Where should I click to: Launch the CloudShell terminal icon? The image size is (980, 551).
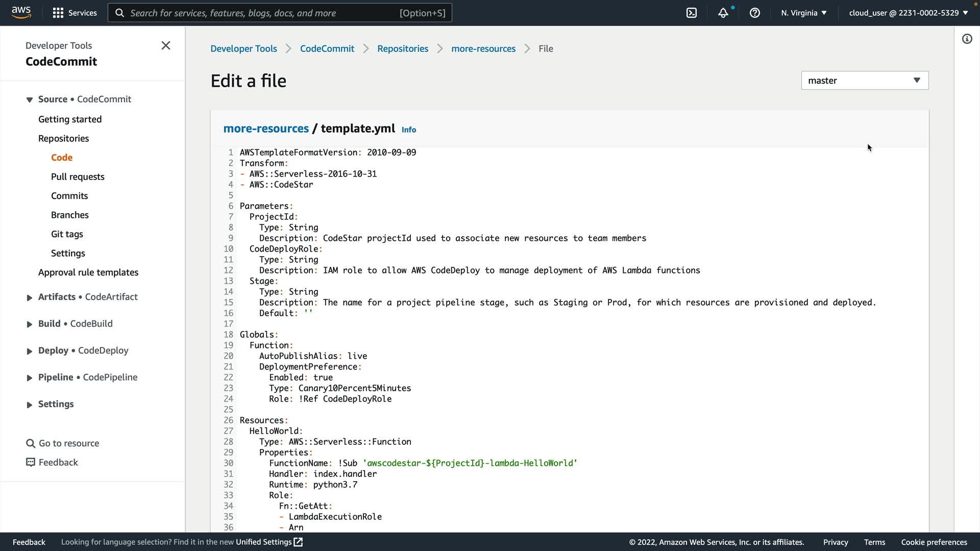click(x=691, y=13)
